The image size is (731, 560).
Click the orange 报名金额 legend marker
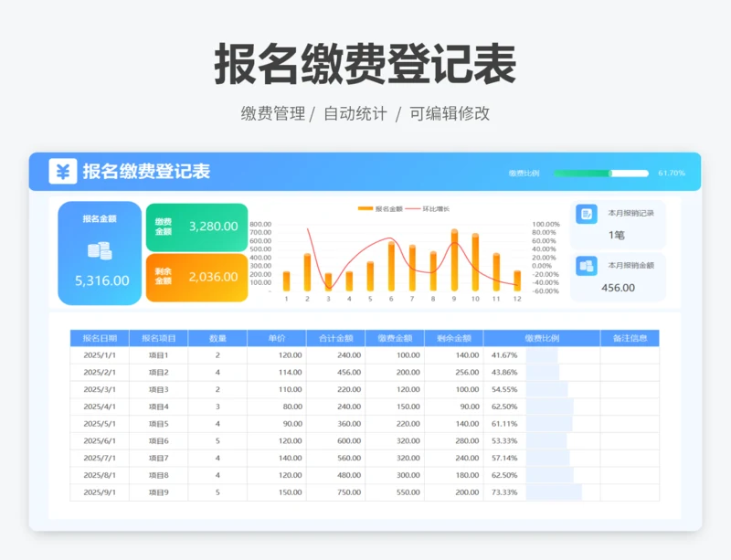click(x=365, y=209)
